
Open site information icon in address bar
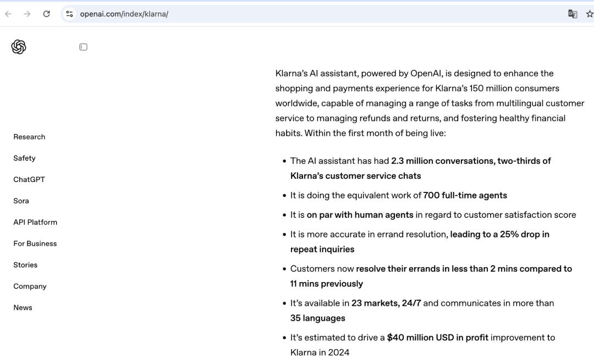[x=69, y=14]
